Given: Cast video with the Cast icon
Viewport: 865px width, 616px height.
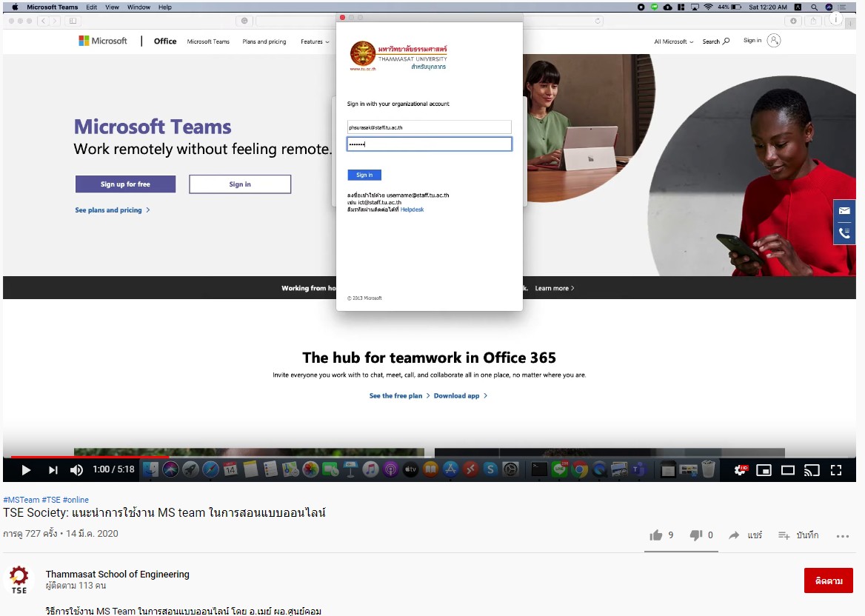Looking at the screenshot, I should coord(812,470).
